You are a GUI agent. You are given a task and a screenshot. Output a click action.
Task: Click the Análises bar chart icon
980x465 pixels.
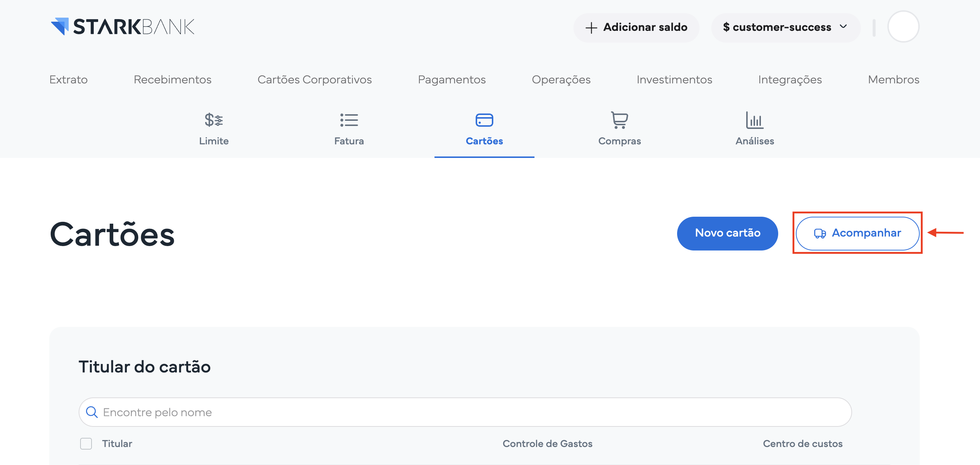click(754, 120)
